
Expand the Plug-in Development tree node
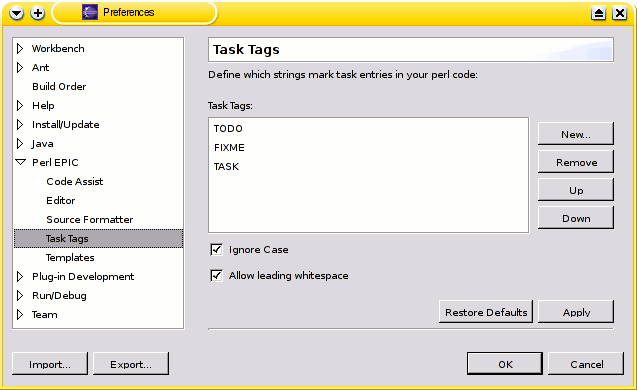[x=20, y=277]
